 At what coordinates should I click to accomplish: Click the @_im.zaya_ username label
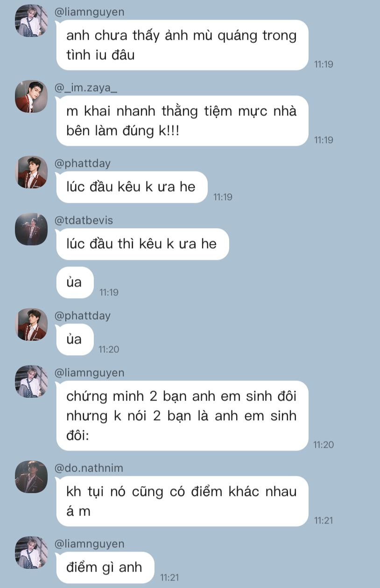point(86,88)
